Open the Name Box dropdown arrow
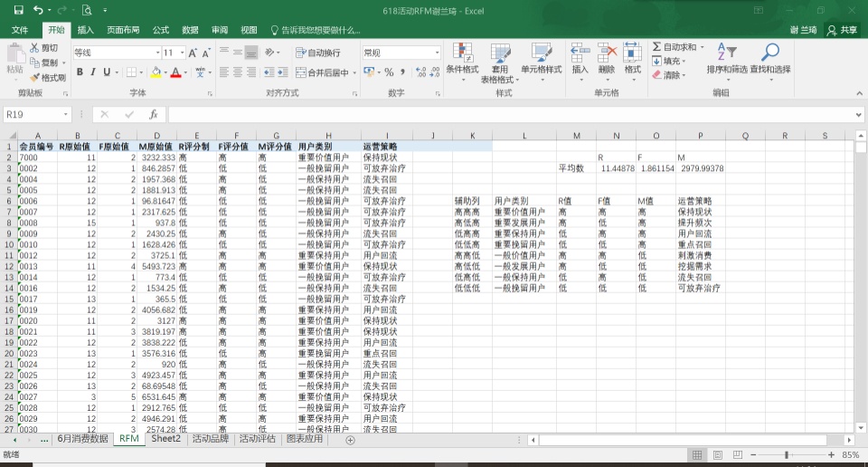The image size is (868, 467). pyautogui.click(x=66, y=115)
